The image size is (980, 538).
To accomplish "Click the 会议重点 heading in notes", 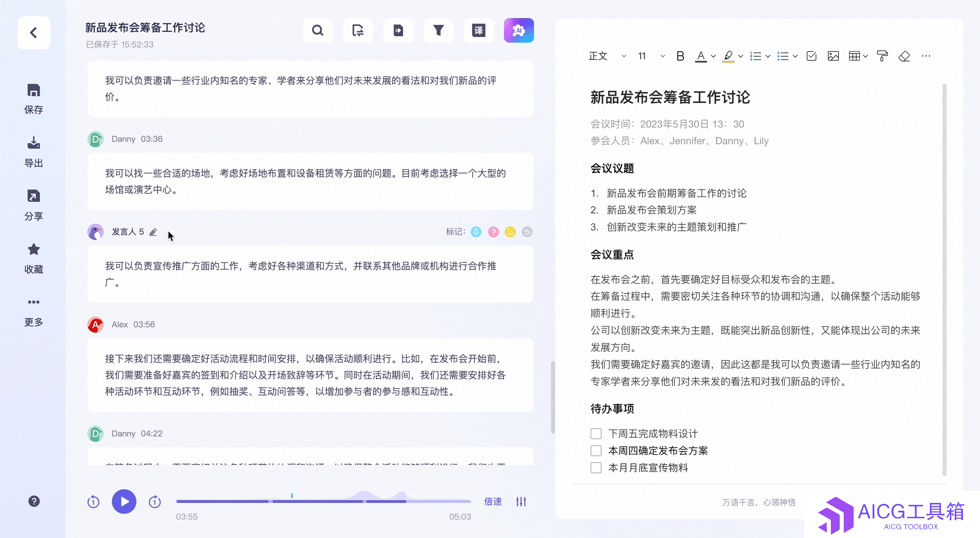I will tap(612, 255).
